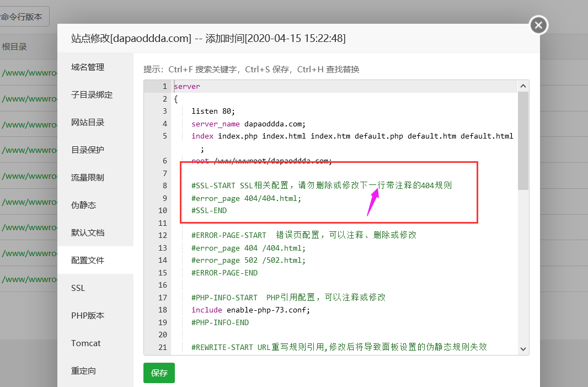Click '#error_page 404/404.html;' on line 9
The image size is (588, 387).
point(246,198)
